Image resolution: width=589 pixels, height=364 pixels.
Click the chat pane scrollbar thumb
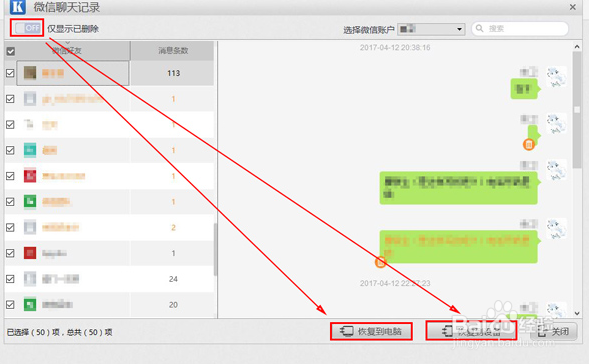click(577, 110)
